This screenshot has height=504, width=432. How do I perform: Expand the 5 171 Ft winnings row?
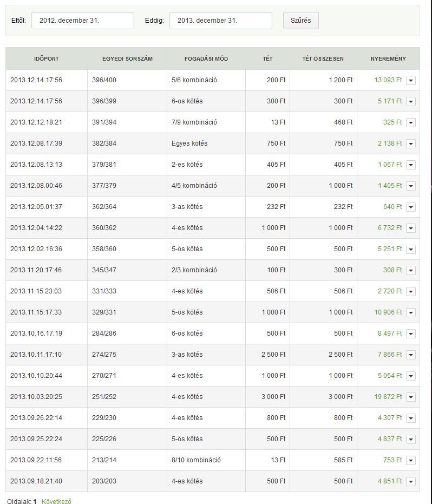[411, 101]
